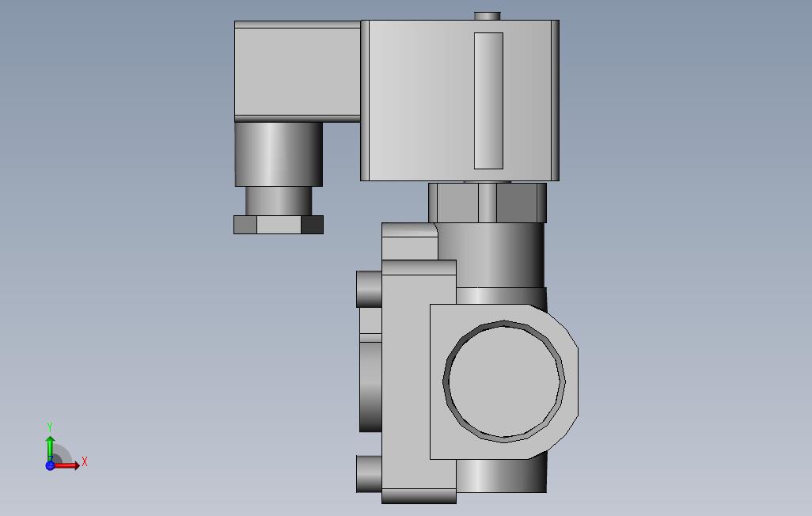Screen dimensions: 812x516
Task: Select the upper bolt head on valve body's left side
Action: coord(370,289)
